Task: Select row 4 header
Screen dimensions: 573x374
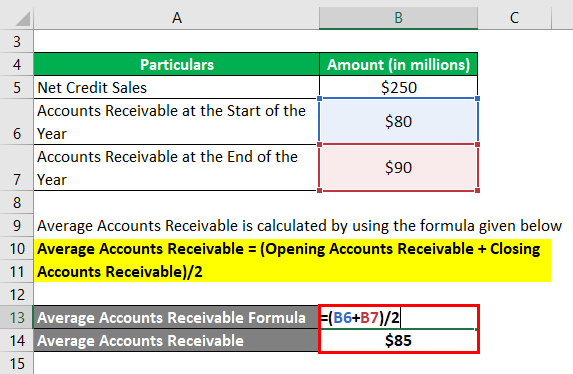Action: point(16,64)
